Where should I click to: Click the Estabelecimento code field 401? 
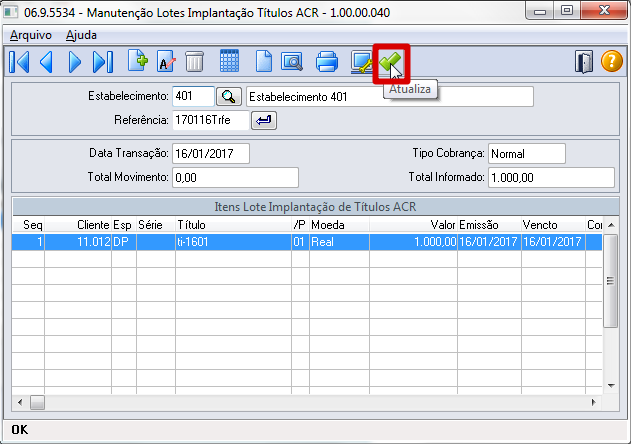click(x=193, y=97)
